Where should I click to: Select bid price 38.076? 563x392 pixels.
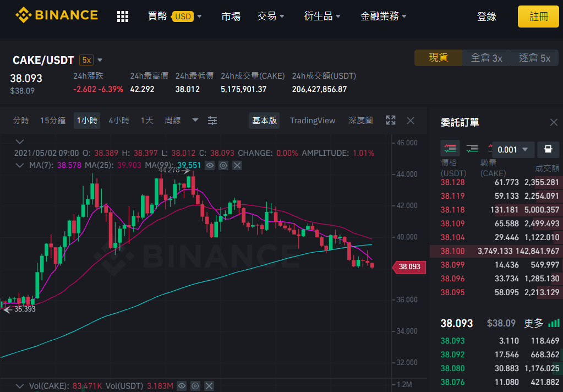point(453,382)
